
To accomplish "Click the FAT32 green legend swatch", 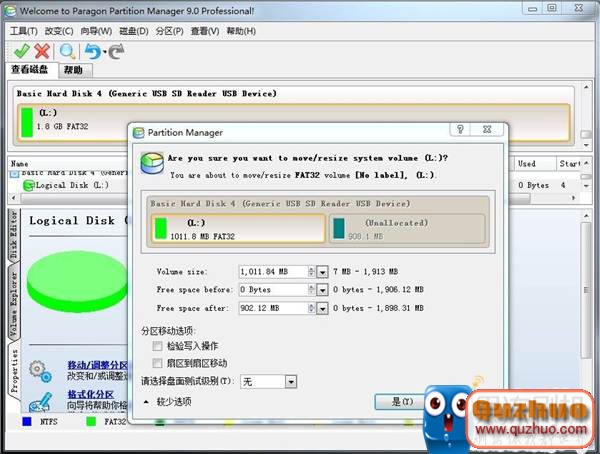I will (x=91, y=421).
